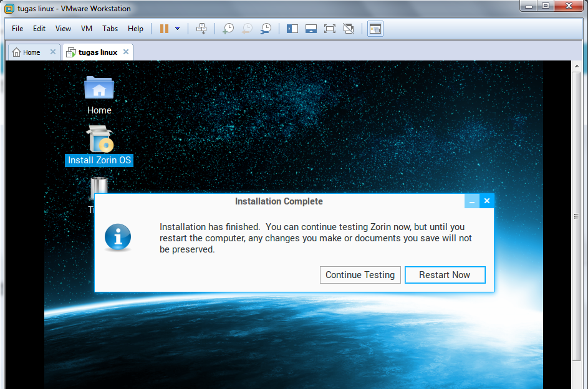Click the blue information icon in dialog

(118, 238)
